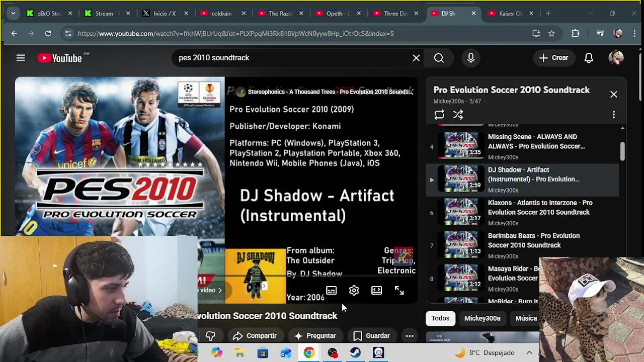Toggle playlist shuffle

coord(458,115)
